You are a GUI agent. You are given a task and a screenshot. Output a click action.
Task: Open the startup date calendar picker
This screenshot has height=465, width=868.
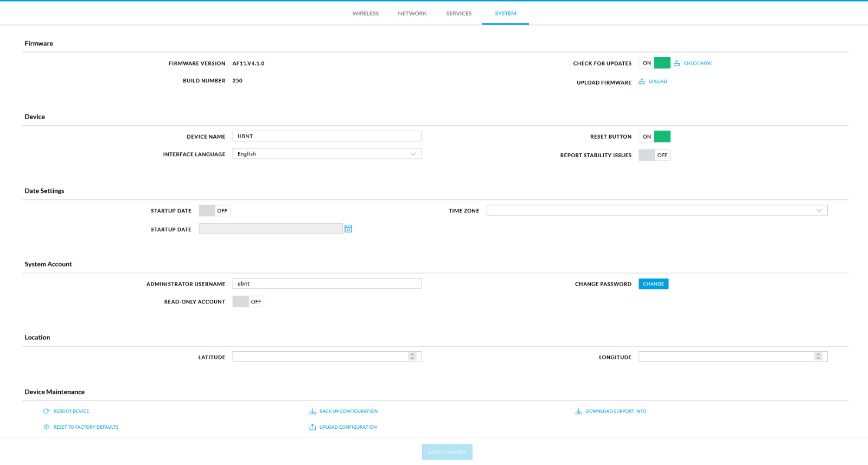348,229
